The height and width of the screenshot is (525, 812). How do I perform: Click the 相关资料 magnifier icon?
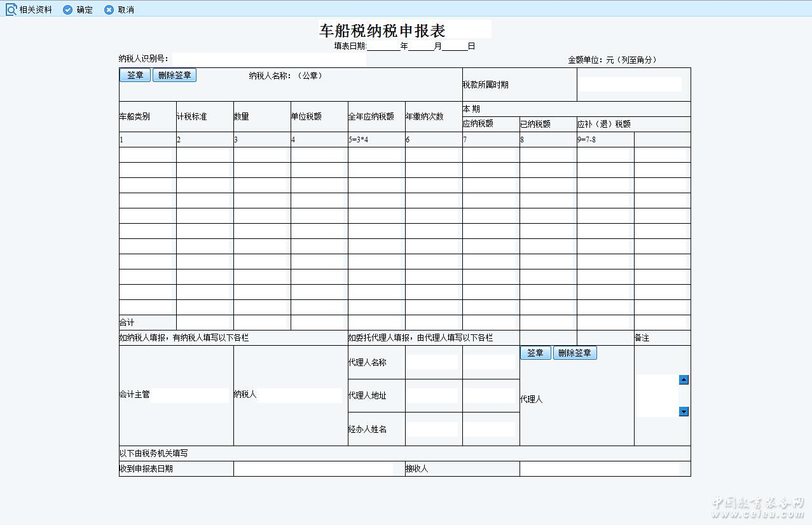pos(11,10)
